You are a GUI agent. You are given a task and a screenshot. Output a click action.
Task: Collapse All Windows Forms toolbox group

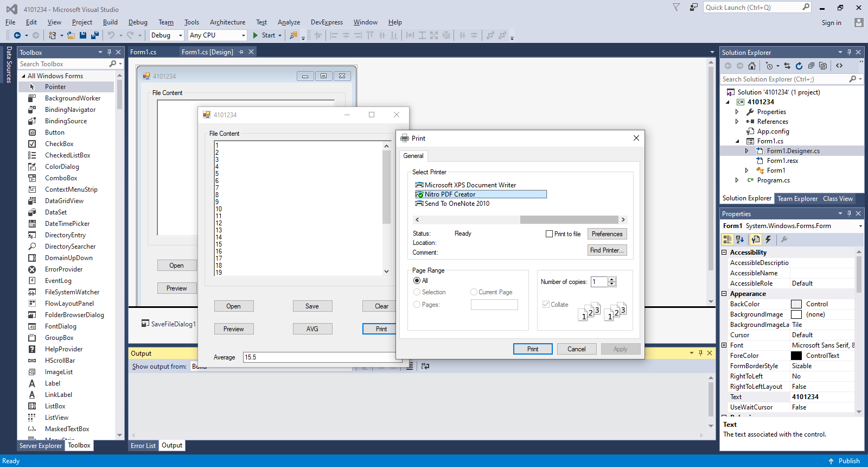[x=23, y=76]
